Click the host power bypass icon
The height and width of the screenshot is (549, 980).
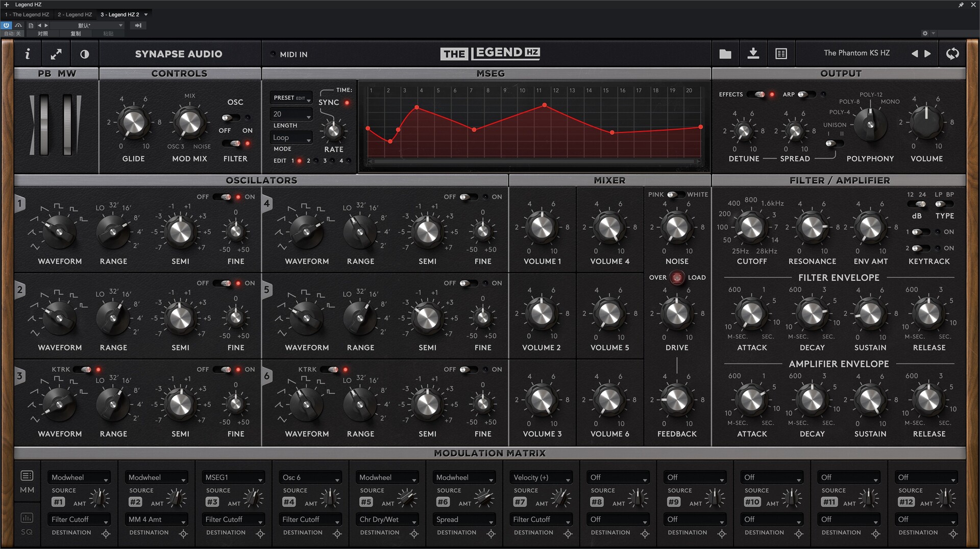(6, 25)
